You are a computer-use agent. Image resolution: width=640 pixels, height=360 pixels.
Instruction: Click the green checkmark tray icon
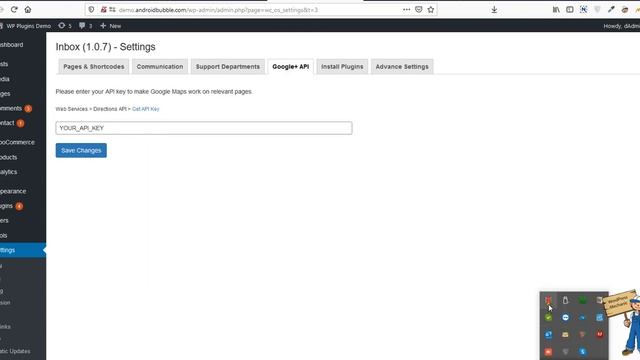coord(548,317)
